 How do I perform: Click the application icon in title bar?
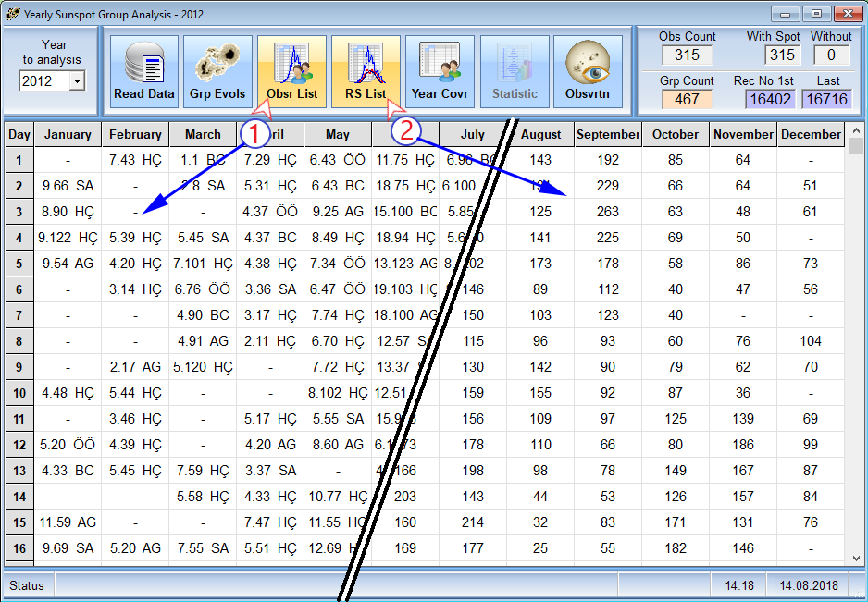pyautogui.click(x=13, y=15)
